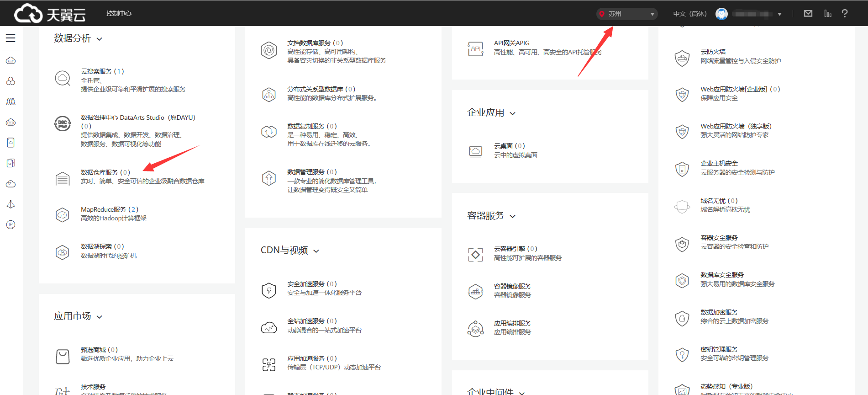Open the 数据仓库服务 (0) link
This screenshot has width=868, height=395.
pyautogui.click(x=105, y=172)
